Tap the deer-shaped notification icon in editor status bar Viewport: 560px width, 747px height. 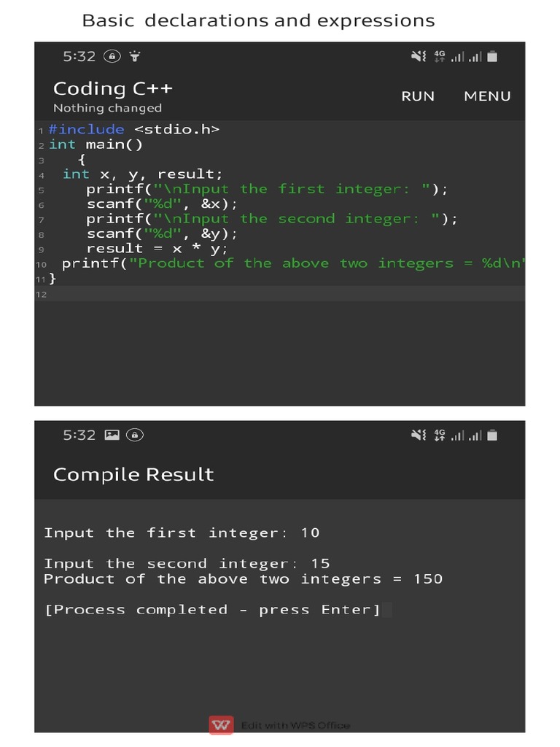pyautogui.click(x=134, y=56)
